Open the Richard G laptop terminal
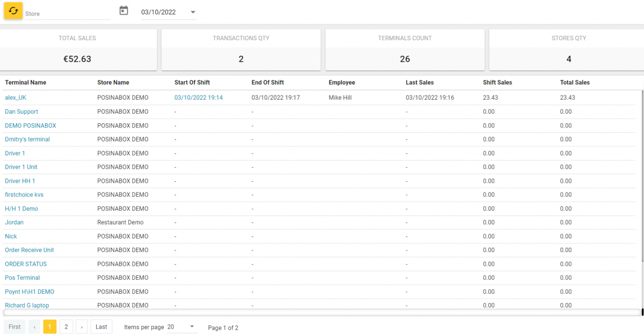This screenshot has width=644, height=334. point(27,305)
